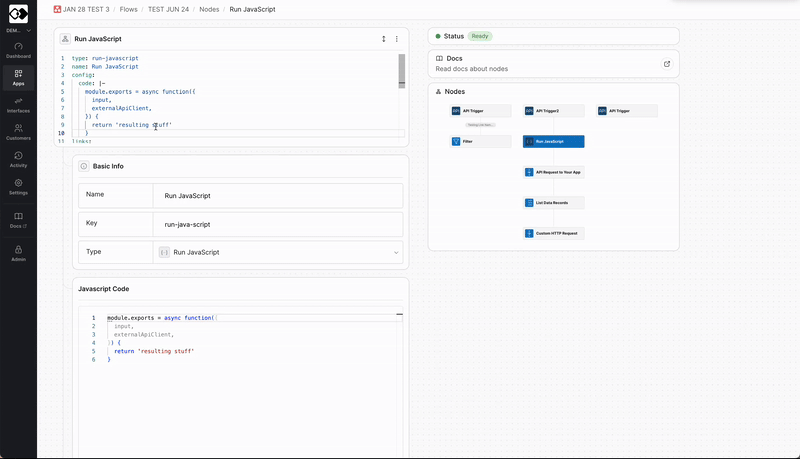Open Docs link in the sidebar
The image size is (800, 459).
(18, 220)
